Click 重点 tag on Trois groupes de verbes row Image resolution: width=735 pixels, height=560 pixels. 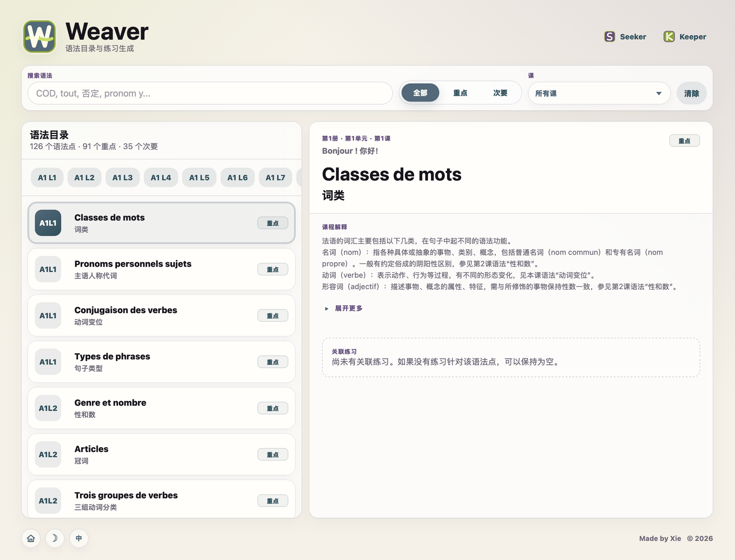pyautogui.click(x=273, y=501)
